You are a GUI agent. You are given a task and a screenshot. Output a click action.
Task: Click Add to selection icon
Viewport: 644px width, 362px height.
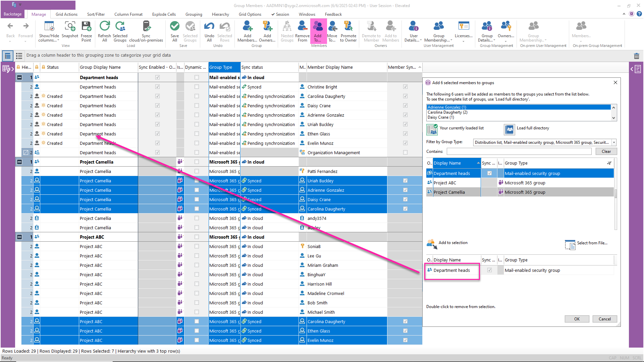pyautogui.click(x=432, y=244)
